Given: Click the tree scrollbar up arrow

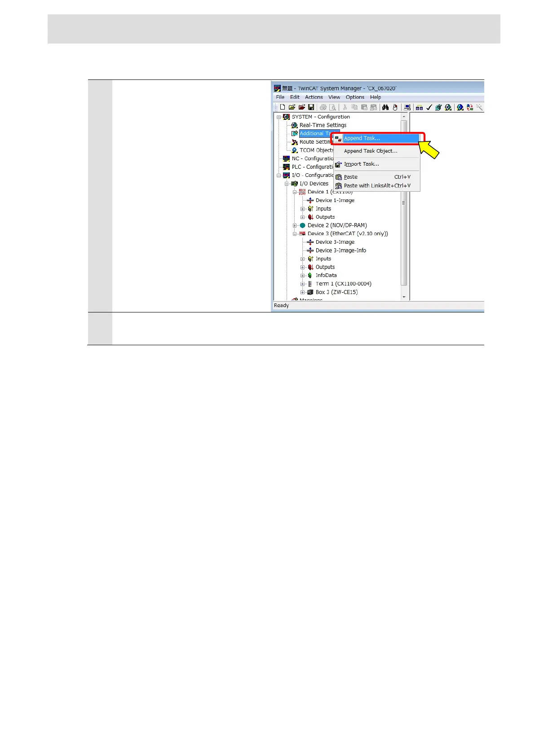Looking at the screenshot, I should 404,117.
